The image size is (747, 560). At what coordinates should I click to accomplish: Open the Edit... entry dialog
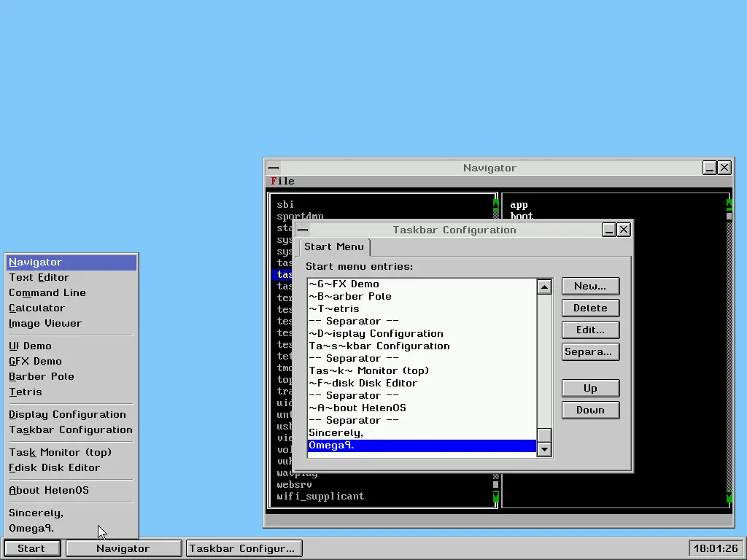(x=590, y=330)
